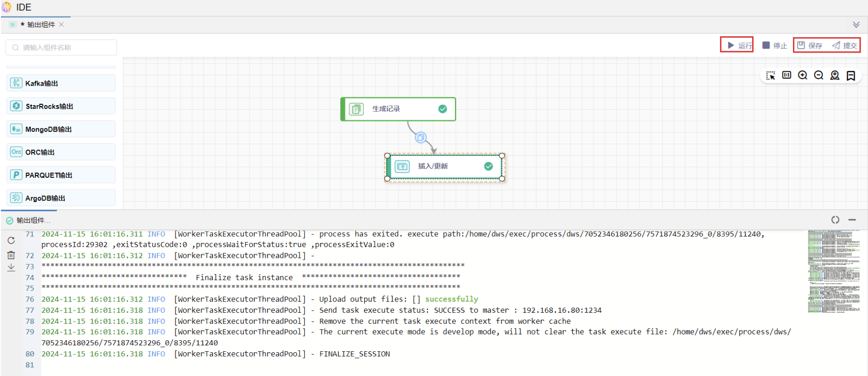Clear logs using the trash icon
Viewport: 868px width, 376px height.
(x=11, y=255)
